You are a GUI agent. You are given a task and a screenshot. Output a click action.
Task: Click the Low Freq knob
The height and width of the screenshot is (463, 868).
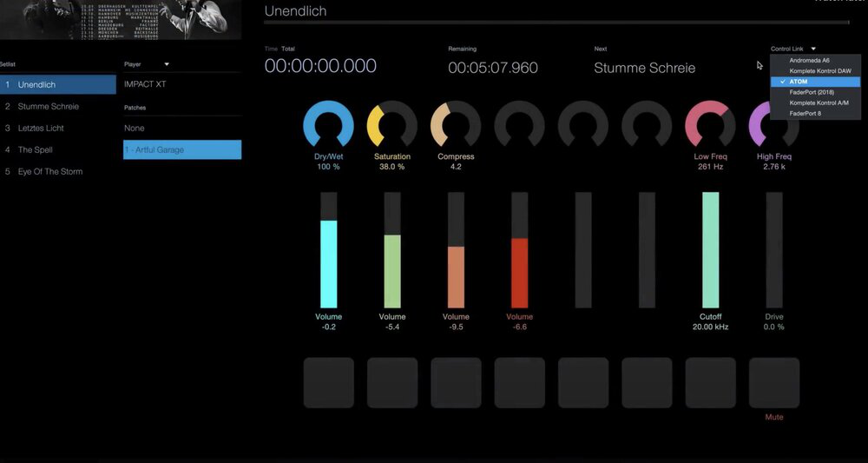710,124
